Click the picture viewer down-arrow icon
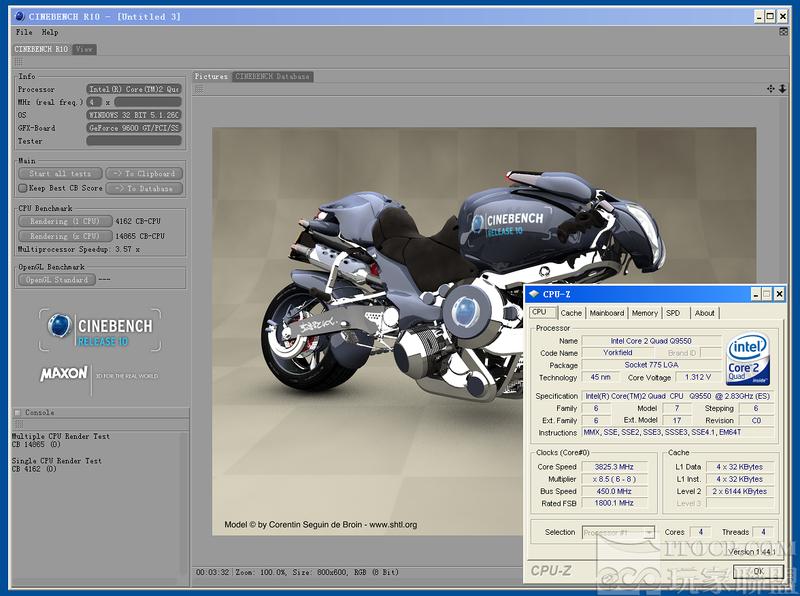Viewport: 800px width, 596px height. click(x=782, y=89)
